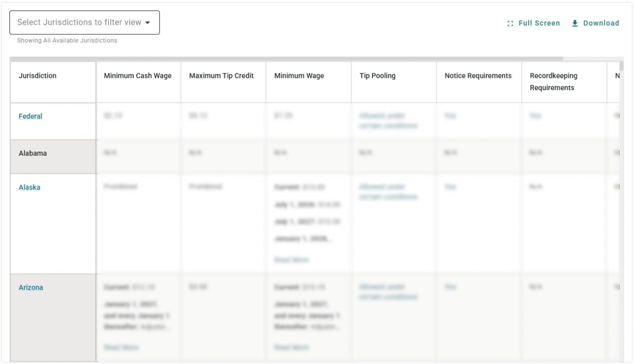Expand Arizona's Minimum Cash Wage Read More
This screenshot has height=364, width=634.
click(x=120, y=347)
